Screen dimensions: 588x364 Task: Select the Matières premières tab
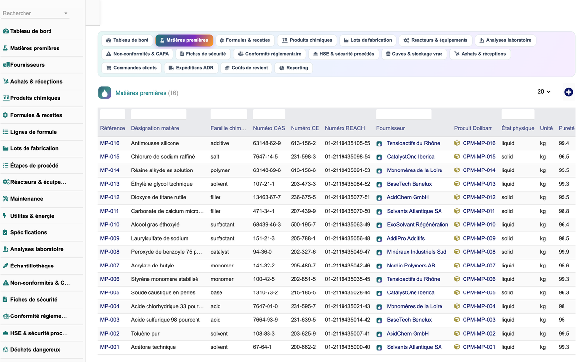(x=184, y=40)
